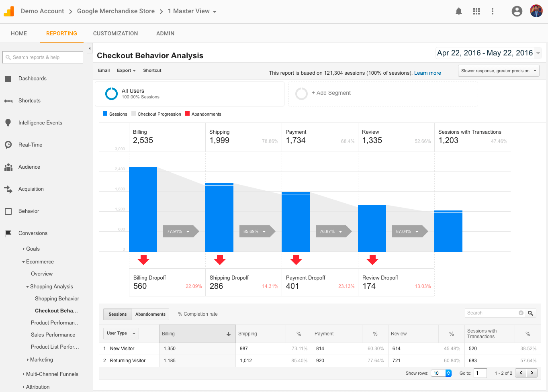Switch to the ADMIN tab
This screenshot has height=392, width=548.
click(x=165, y=33)
